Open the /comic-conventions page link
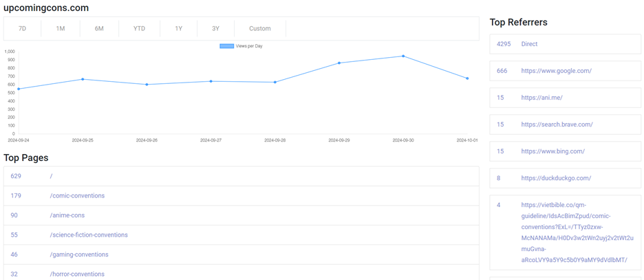Viewport: 644px width, 280px height. (77, 196)
